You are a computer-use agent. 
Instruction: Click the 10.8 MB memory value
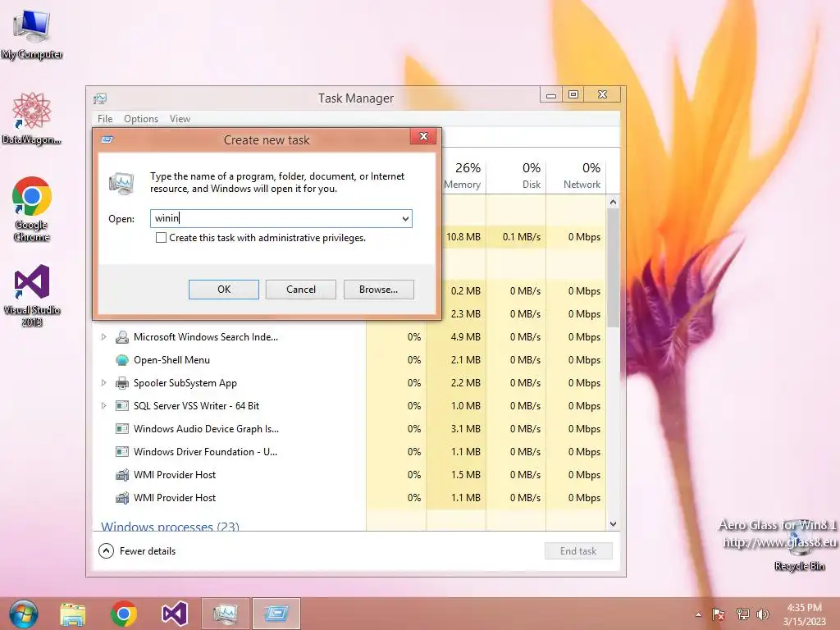coord(463,237)
